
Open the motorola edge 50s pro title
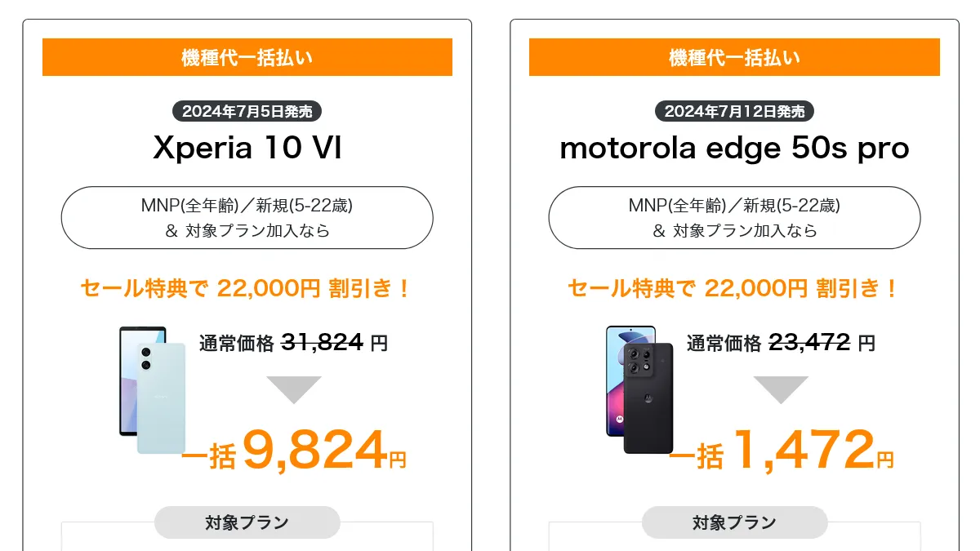coord(734,149)
